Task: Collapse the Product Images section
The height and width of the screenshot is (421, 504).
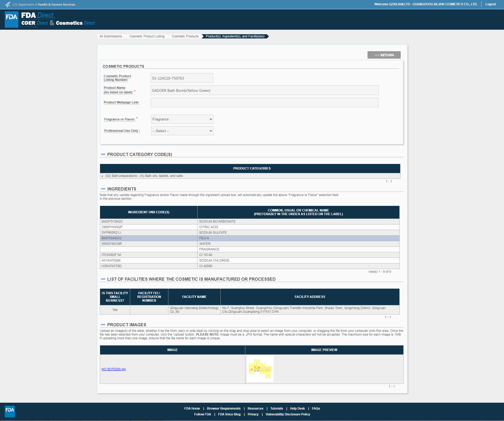Action: (x=103, y=325)
